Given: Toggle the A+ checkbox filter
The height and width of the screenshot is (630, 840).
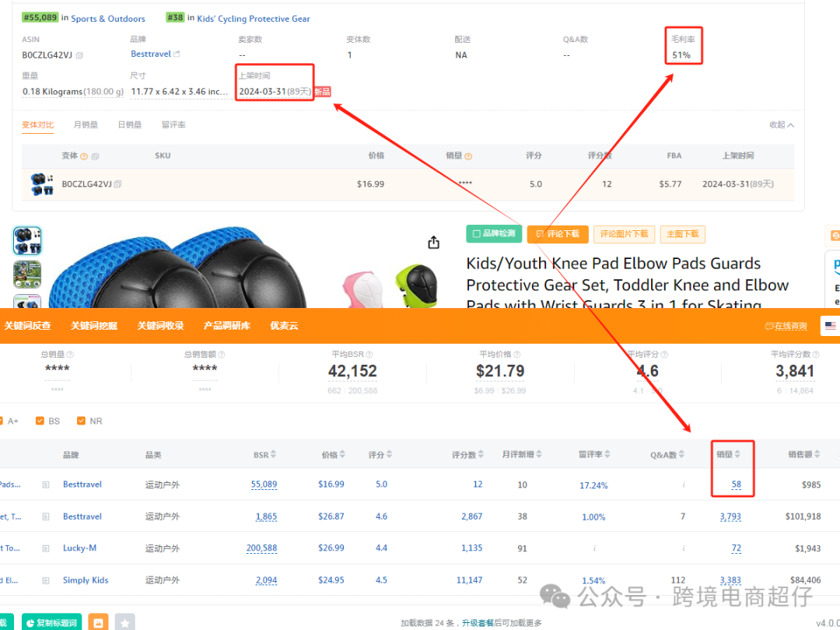Looking at the screenshot, I should (x=2, y=421).
